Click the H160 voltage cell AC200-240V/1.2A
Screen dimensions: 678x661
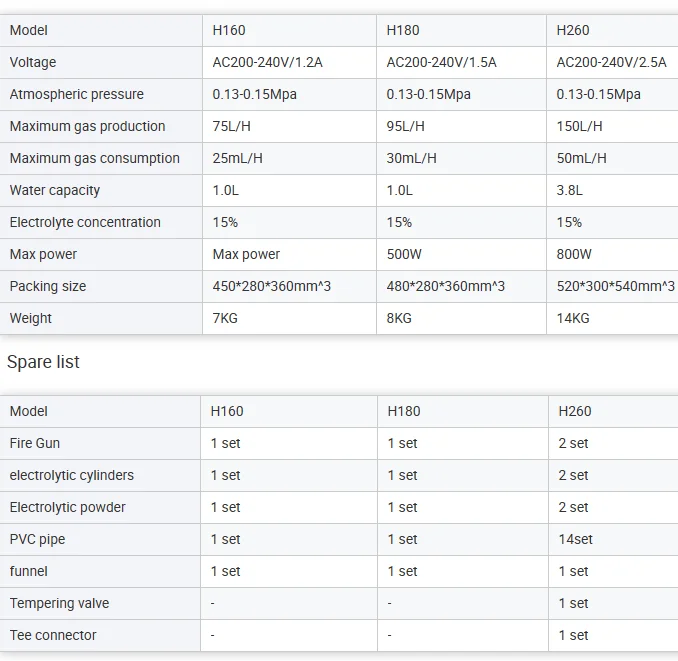coord(267,62)
